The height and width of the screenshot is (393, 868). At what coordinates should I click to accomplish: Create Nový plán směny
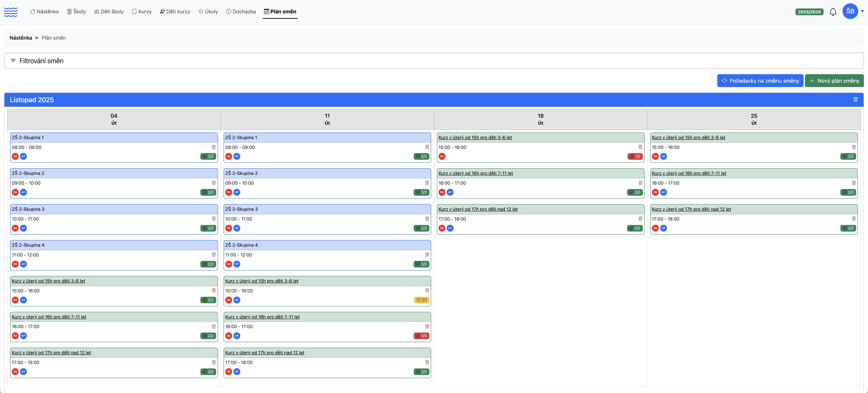(x=834, y=81)
